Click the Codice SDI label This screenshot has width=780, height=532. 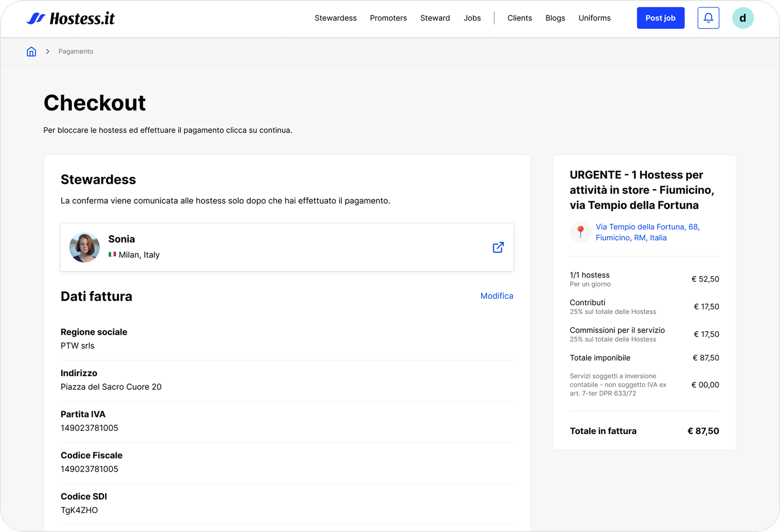(84, 497)
